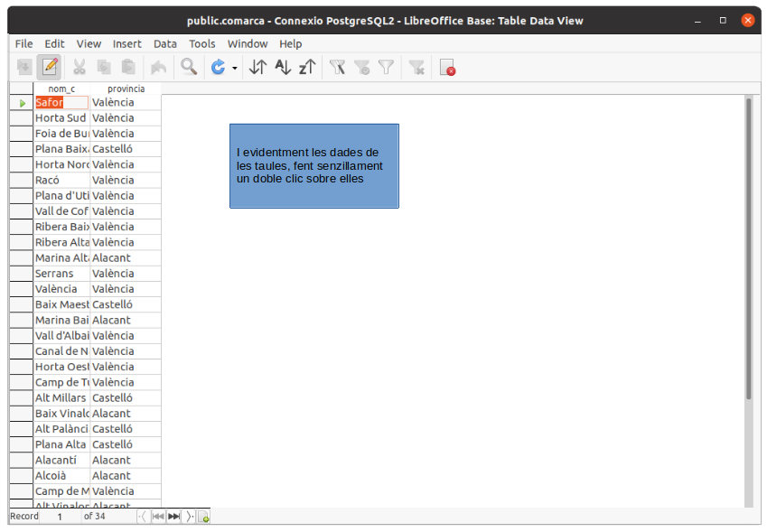Click the Sort dialog icon

tap(257, 67)
